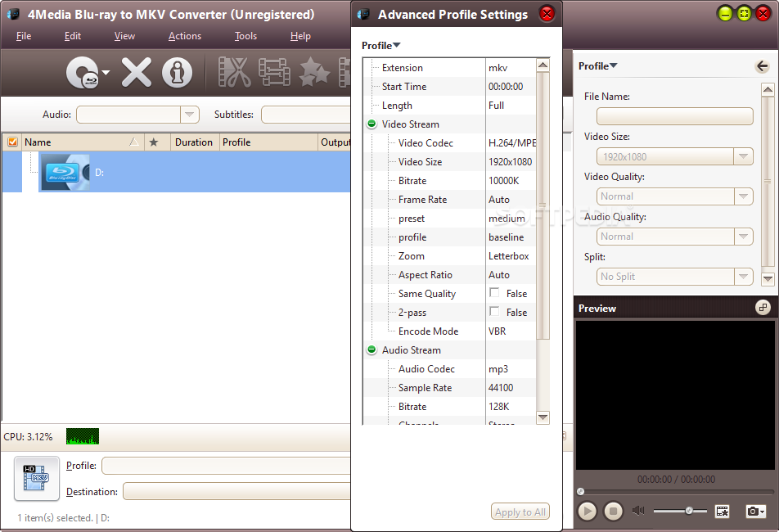Click the Clip scissors toolbar icon
The image size is (779, 532).
pyautogui.click(x=234, y=73)
